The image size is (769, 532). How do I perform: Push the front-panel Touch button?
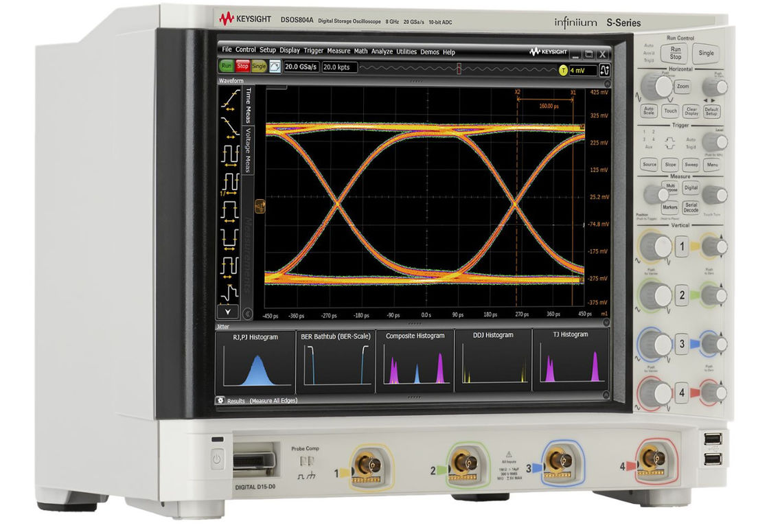point(670,111)
